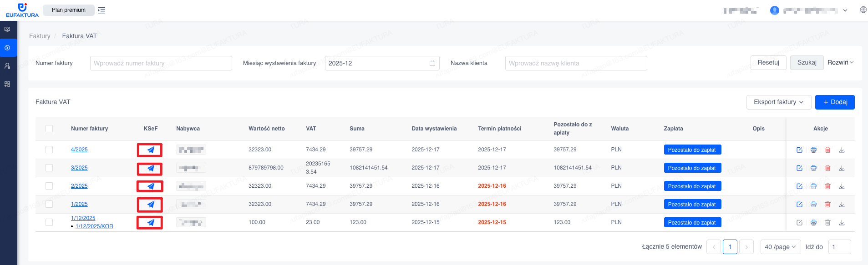Download invoice 3/2025
This screenshot has height=265, width=868.
pyautogui.click(x=842, y=168)
